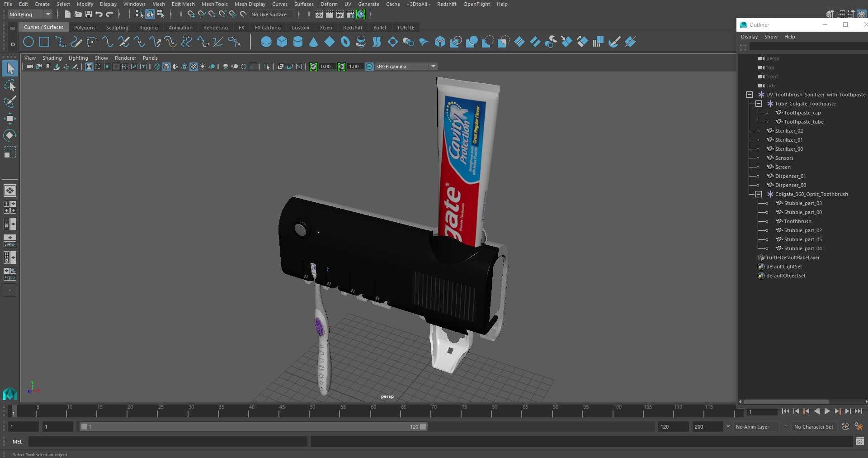Image resolution: width=868 pixels, height=458 pixels.
Task: Switch to the Polygons shelf tab
Action: pos(85,28)
